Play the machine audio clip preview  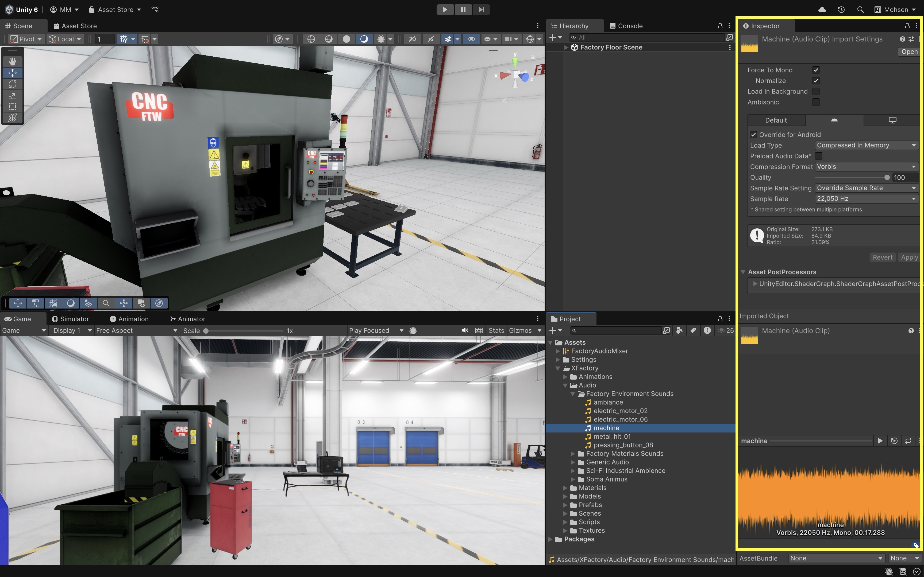880,441
